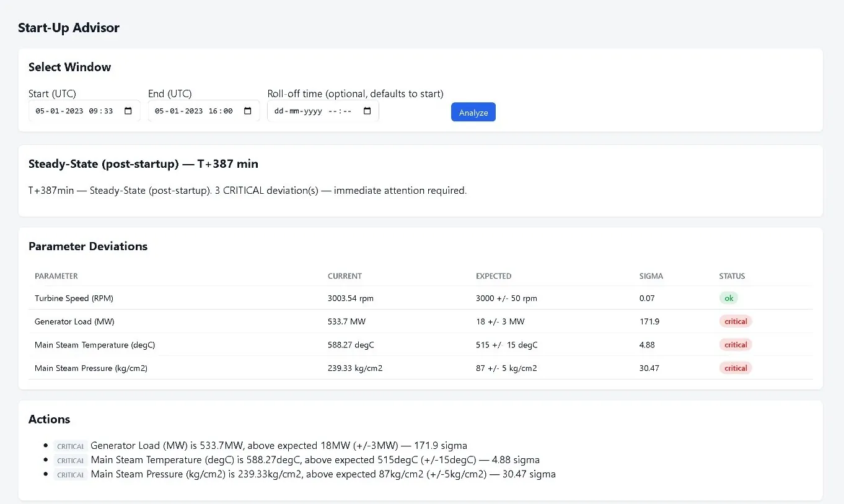Click the 4.88 sigma table cell
The height and width of the screenshot is (504, 844).
pyautogui.click(x=647, y=345)
